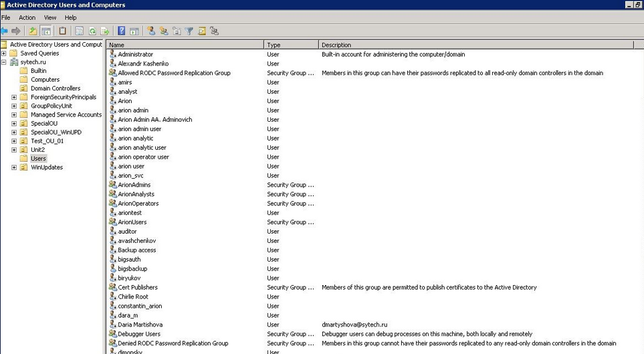Toggle the Show/Hide Console Tree button
Image resolution: width=644 pixels, height=354 pixels.
pos(46,31)
